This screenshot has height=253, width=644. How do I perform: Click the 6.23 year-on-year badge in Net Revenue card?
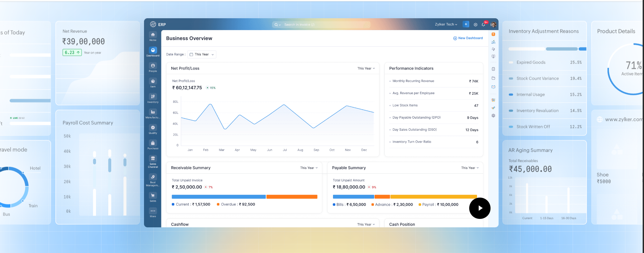click(x=72, y=52)
